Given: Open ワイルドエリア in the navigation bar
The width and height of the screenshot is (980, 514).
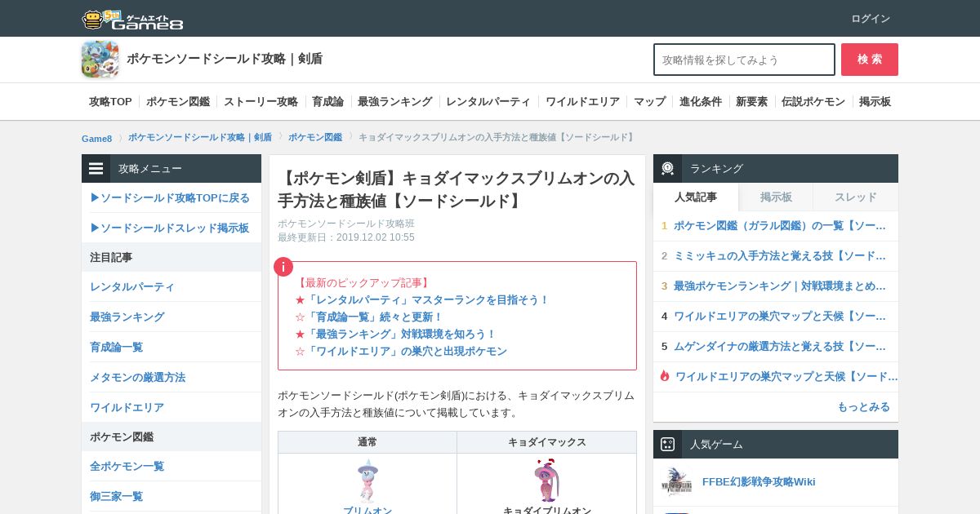Looking at the screenshot, I should click(582, 102).
